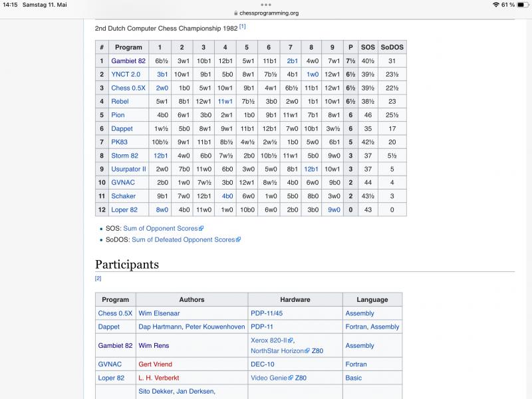This screenshot has width=532, height=399.
Task: Tap the clock showing 14:15
Action: pyautogui.click(x=10, y=5)
